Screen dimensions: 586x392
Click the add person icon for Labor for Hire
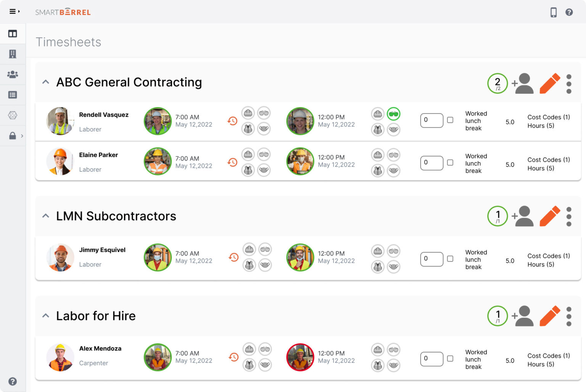[523, 316]
